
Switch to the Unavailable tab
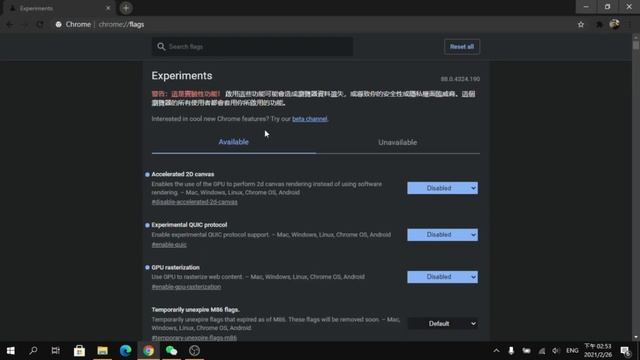tap(398, 142)
